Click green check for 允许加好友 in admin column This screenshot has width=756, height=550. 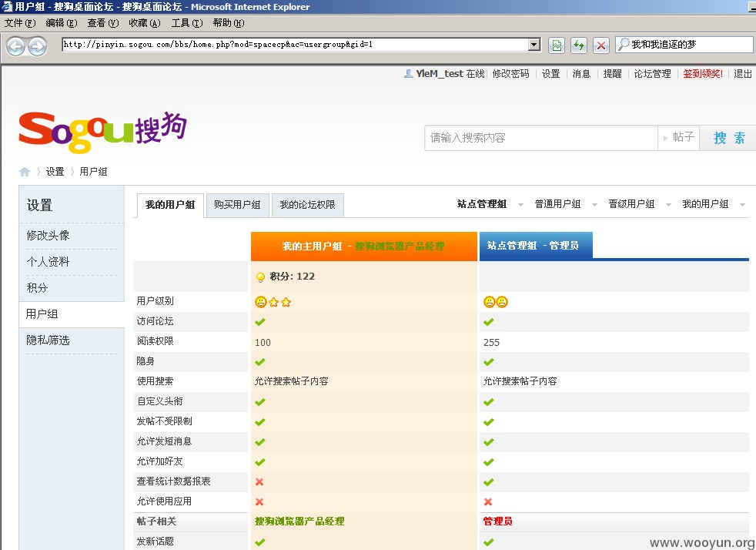click(488, 461)
